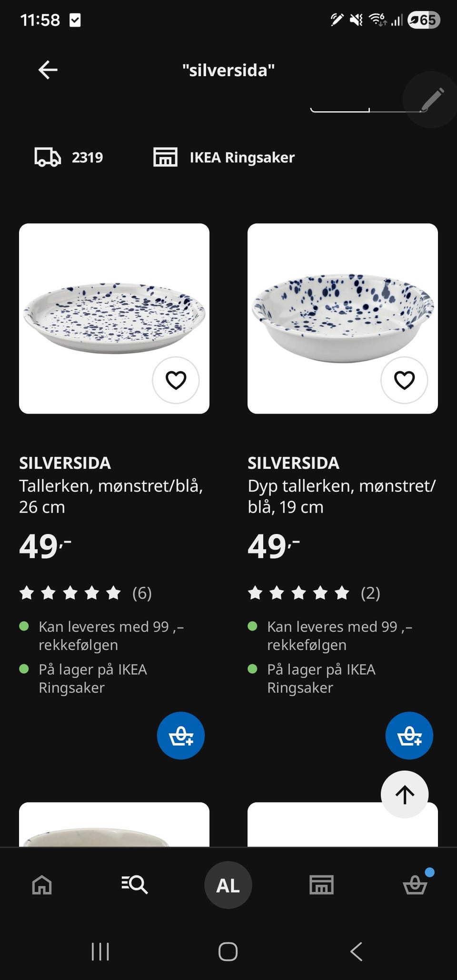Tap the back arrow in the header
This screenshot has height=980, width=457.
click(48, 70)
